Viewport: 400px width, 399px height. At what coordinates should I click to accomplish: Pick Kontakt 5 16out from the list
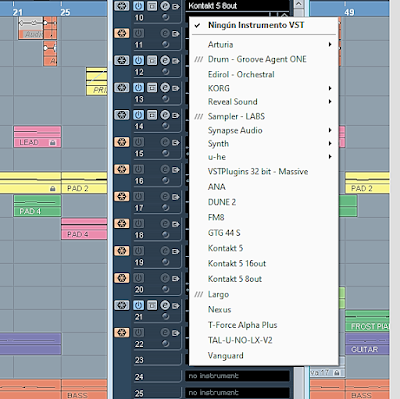pyautogui.click(x=237, y=264)
